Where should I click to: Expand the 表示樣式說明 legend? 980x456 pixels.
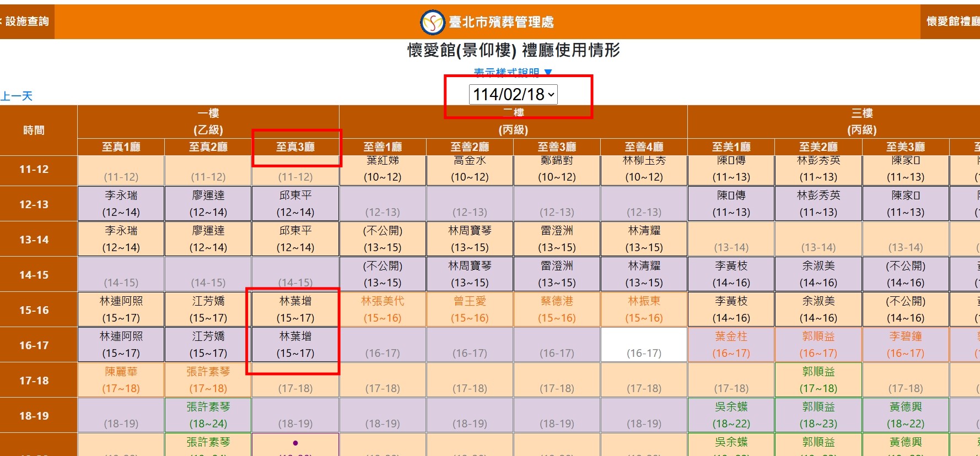pyautogui.click(x=513, y=72)
